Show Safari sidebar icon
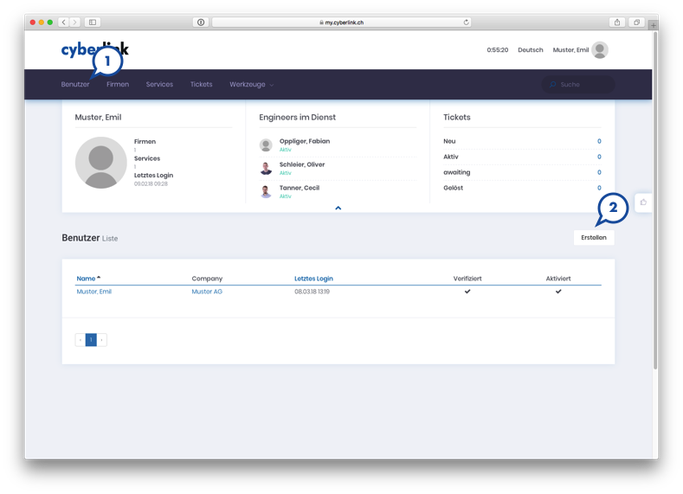The height and width of the screenshot is (494, 683). pyautogui.click(x=92, y=22)
